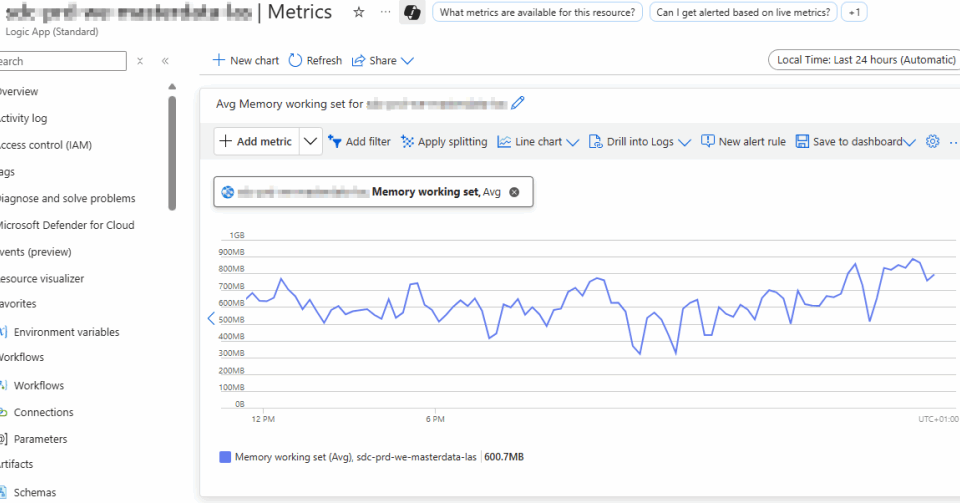Open the ellipsis menu beside the title
960x503 pixels.
coord(385,12)
